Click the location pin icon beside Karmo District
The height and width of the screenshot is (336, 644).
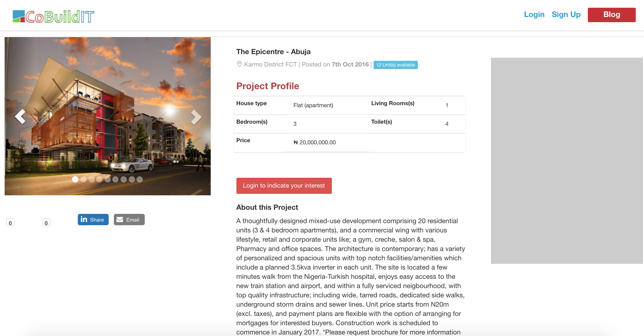[239, 64]
